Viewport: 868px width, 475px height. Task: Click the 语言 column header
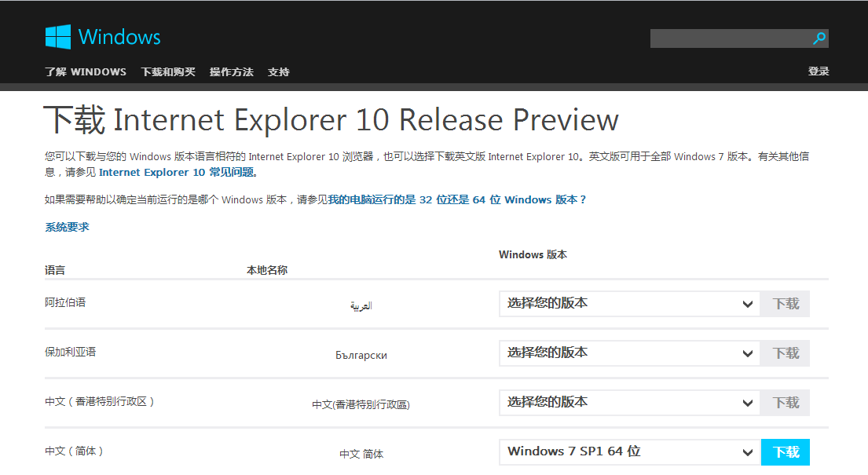pos(55,270)
